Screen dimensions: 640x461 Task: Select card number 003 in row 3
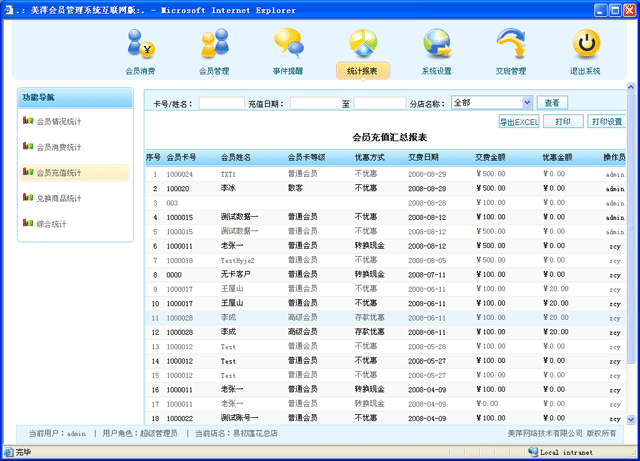pyautogui.click(x=172, y=203)
